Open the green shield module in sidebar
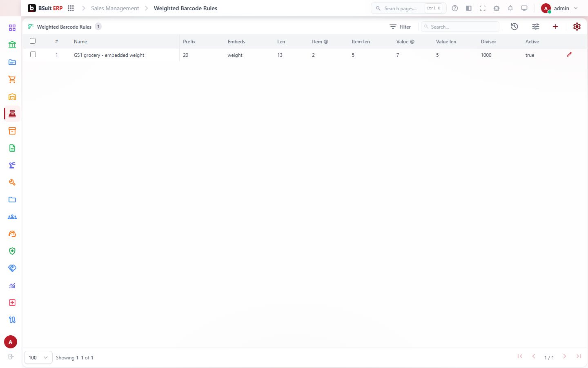588x368 pixels. point(12,251)
